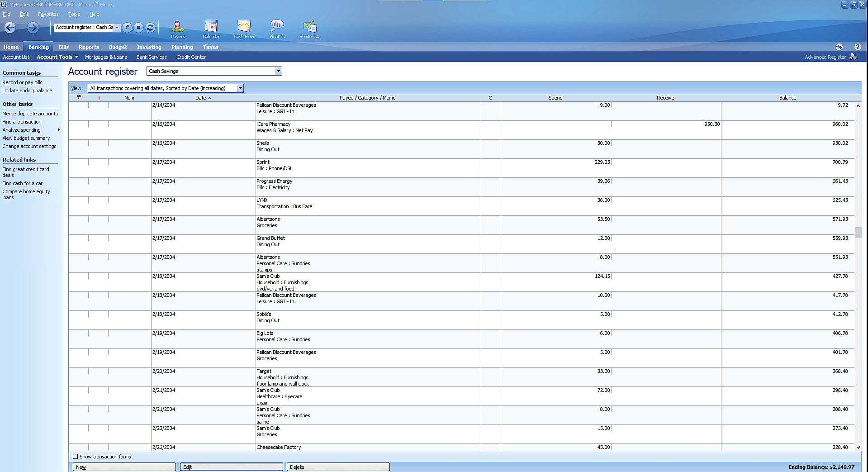Open the Payees toolbar icon
Viewport: 868px width, 472px height.
tap(178, 29)
